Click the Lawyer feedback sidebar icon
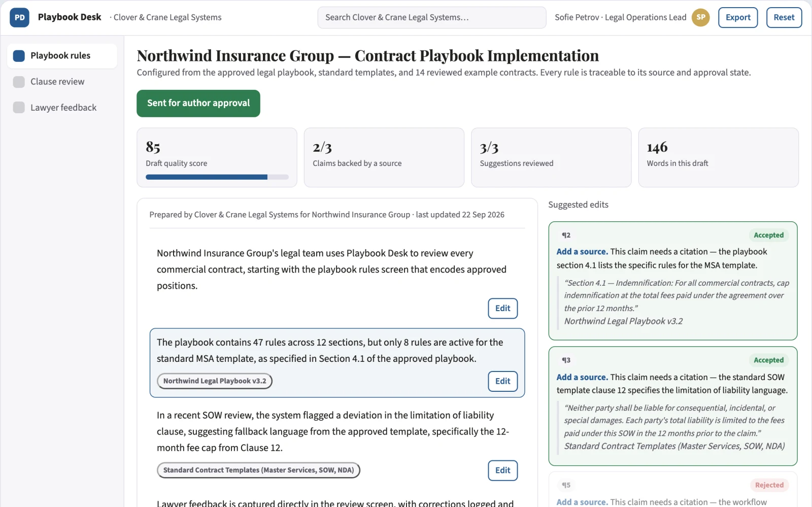812x507 pixels. coord(19,108)
